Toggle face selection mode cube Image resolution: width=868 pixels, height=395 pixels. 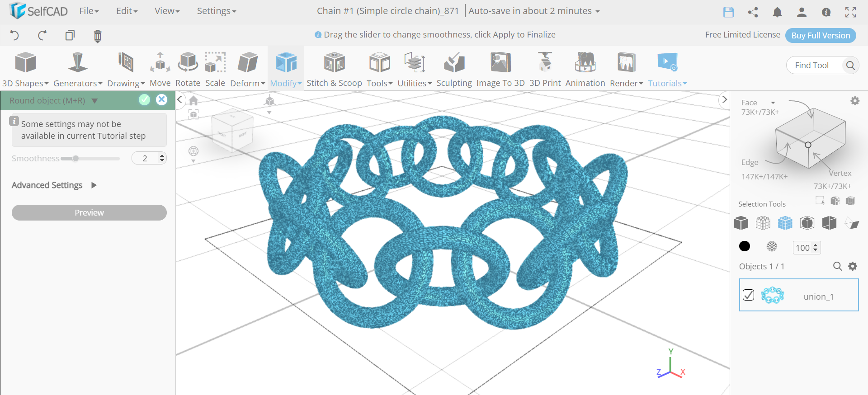(x=785, y=223)
